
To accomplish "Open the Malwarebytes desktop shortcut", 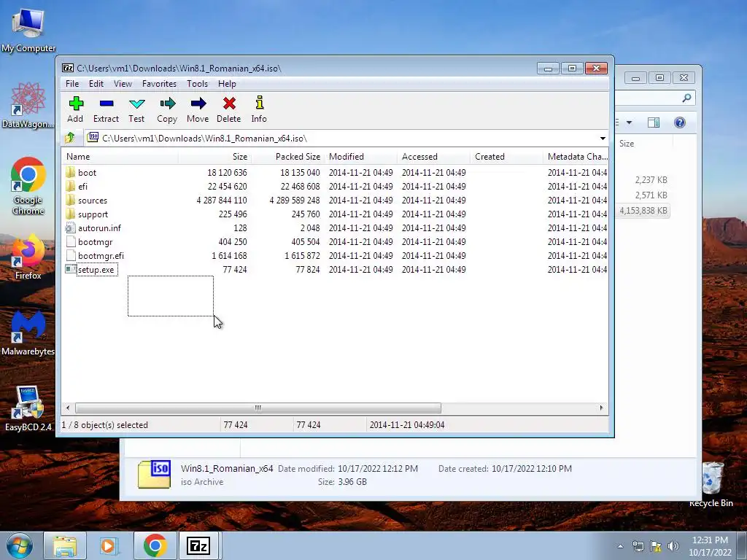I will tap(28, 333).
